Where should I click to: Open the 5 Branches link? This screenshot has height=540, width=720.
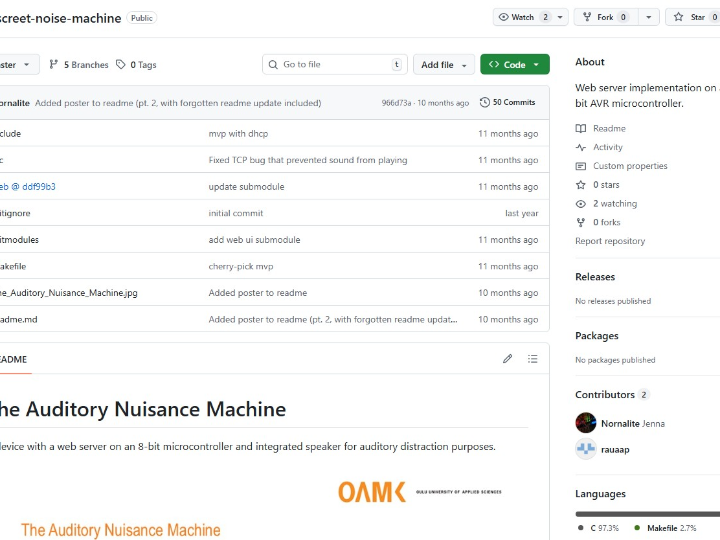coord(79,65)
